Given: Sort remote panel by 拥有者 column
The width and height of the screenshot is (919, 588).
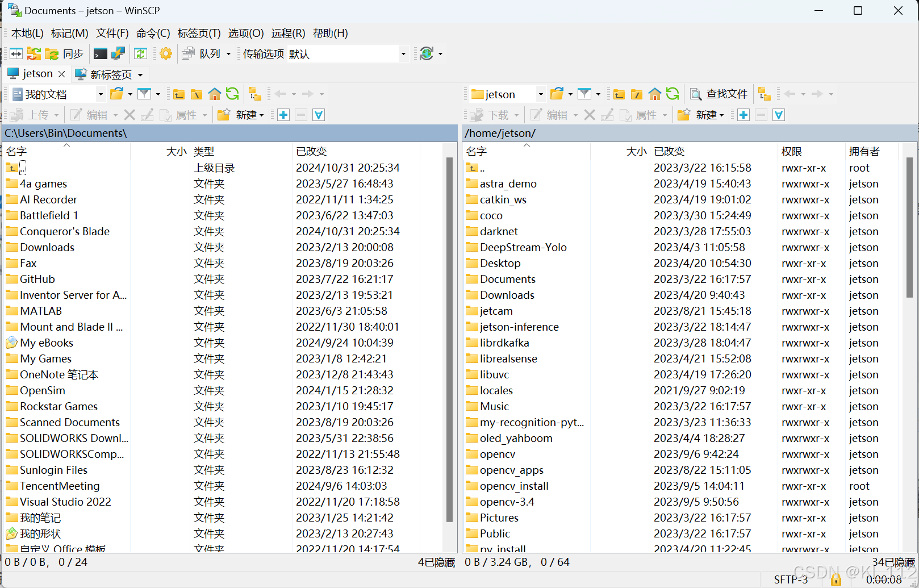Looking at the screenshot, I should click(872, 151).
